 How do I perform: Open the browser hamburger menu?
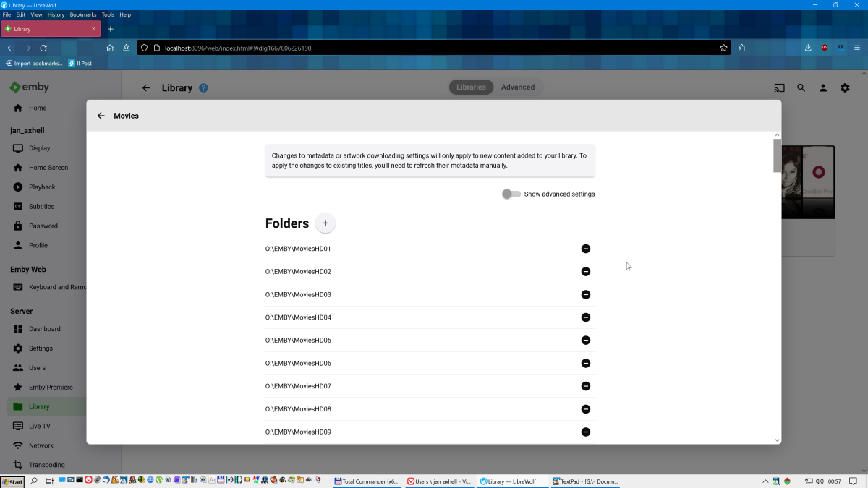[857, 48]
